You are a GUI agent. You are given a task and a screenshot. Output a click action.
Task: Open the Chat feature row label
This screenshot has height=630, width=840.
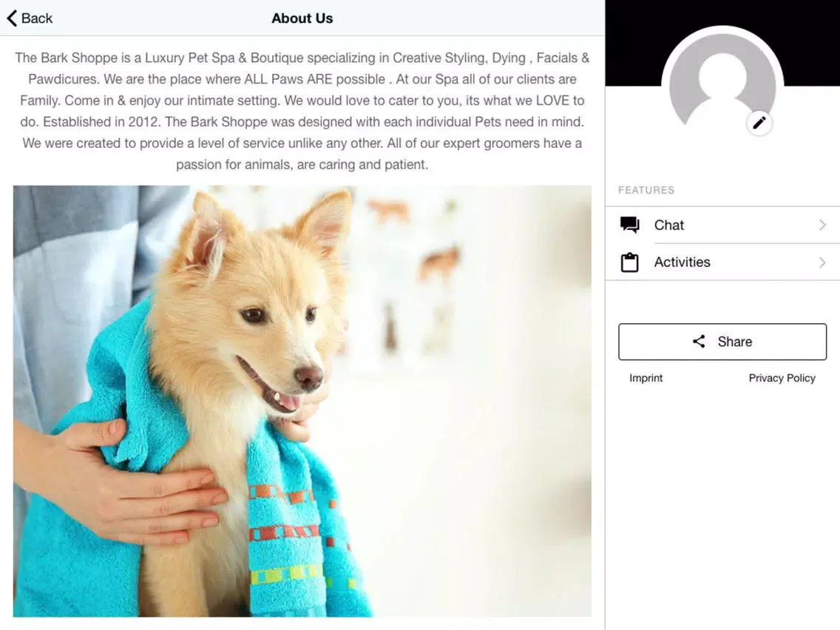pyautogui.click(x=669, y=226)
